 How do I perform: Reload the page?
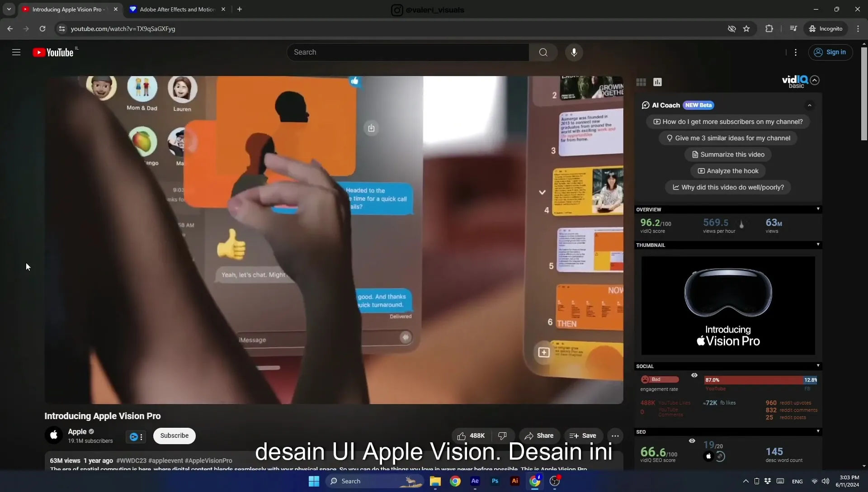click(42, 28)
